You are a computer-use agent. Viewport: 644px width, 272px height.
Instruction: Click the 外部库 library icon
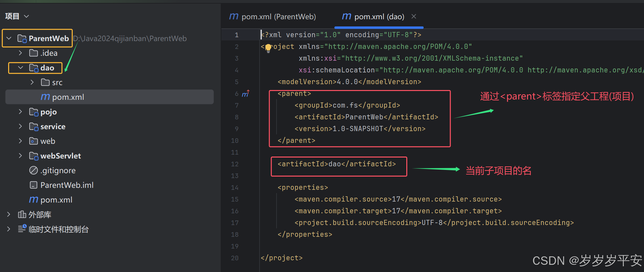(x=22, y=215)
